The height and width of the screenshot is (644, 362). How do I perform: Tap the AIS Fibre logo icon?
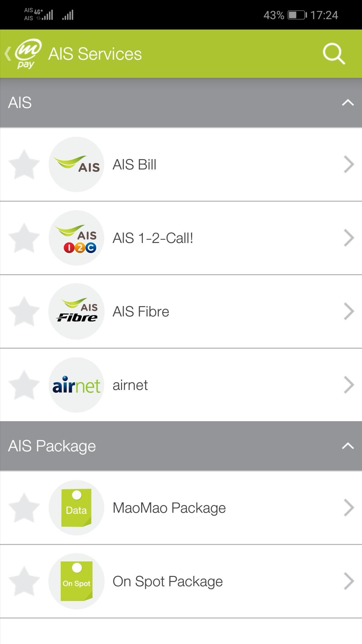(76, 311)
